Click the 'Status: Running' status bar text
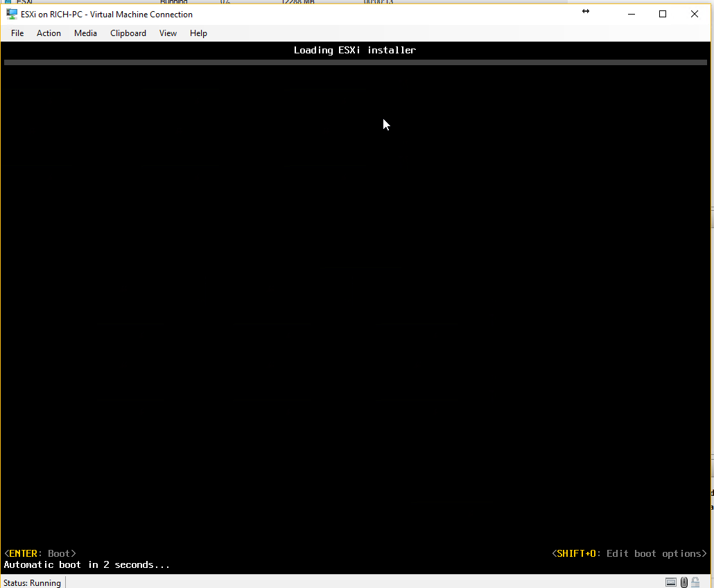The height and width of the screenshot is (588, 714). 32,583
